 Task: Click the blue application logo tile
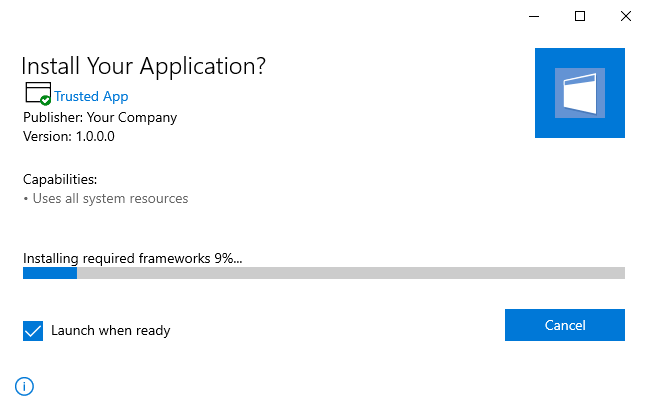coord(580,93)
